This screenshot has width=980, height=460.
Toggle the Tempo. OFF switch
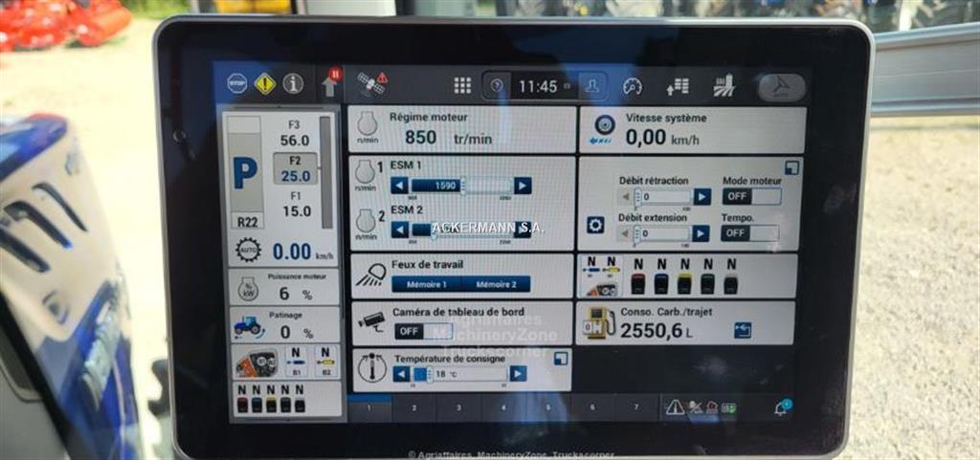pos(749,232)
